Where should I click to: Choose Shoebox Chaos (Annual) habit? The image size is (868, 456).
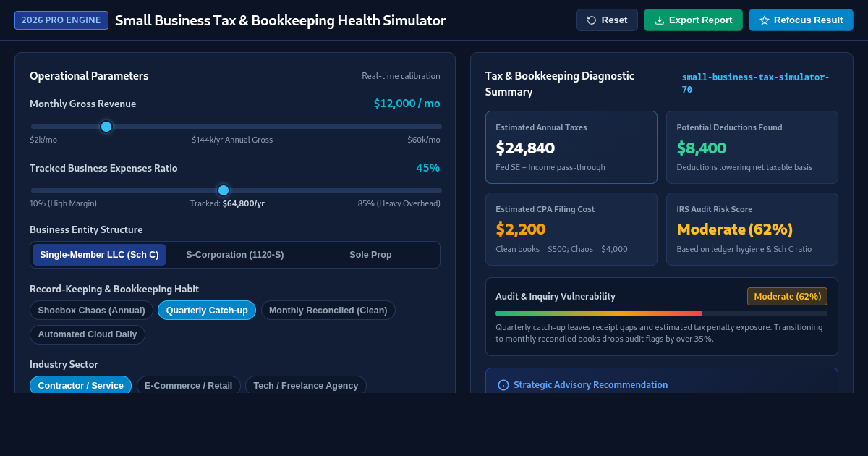(91, 311)
